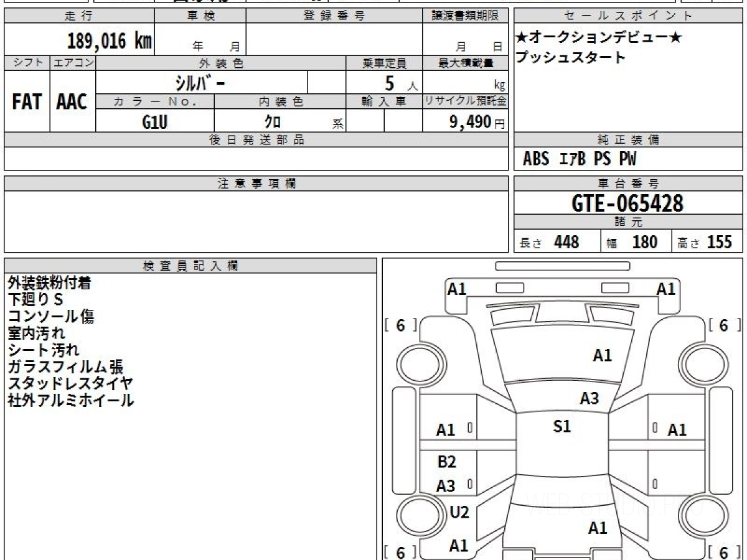This screenshot has width=747, height=560.
Task: Select the note シート汚れ
Action: [44, 350]
